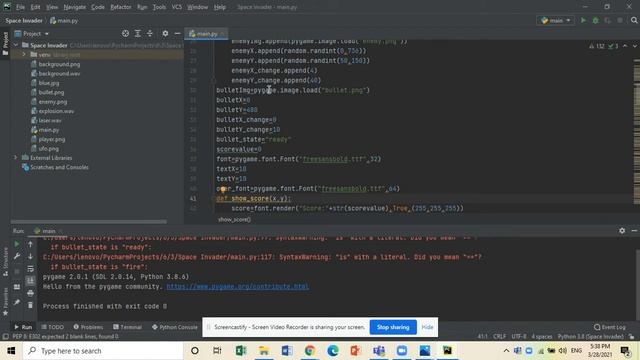Toggle the Project side tab strip button
This screenshot has height=360, width=640.
tap(5, 43)
